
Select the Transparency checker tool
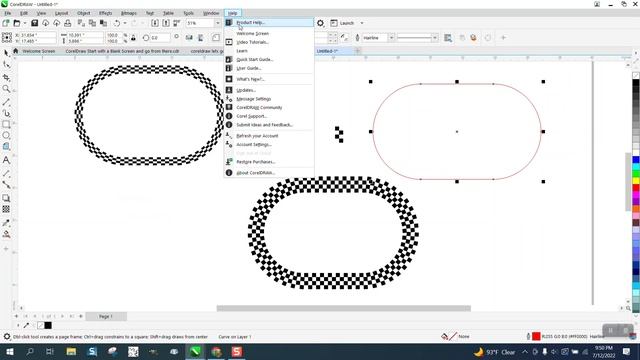(x=6, y=209)
